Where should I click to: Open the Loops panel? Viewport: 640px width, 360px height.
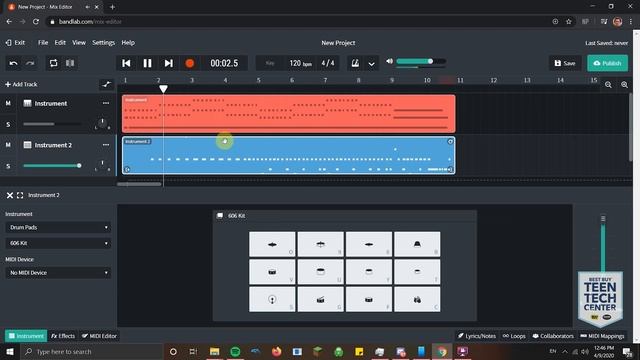point(514,336)
